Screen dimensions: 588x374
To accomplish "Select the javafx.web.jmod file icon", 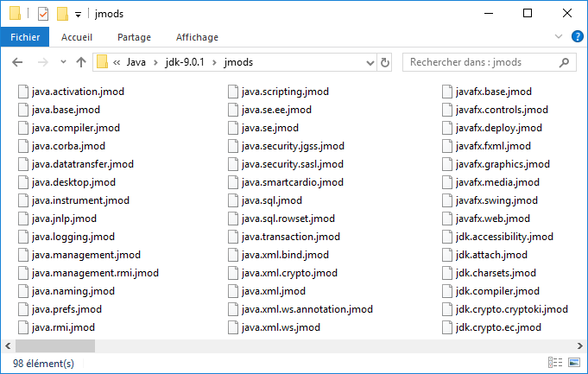I will (x=447, y=219).
